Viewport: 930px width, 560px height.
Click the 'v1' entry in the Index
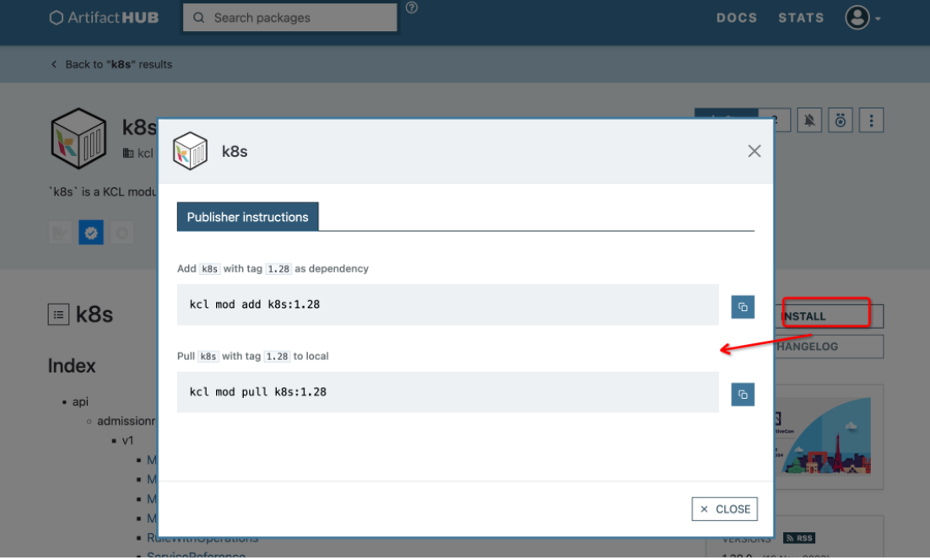pos(127,440)
